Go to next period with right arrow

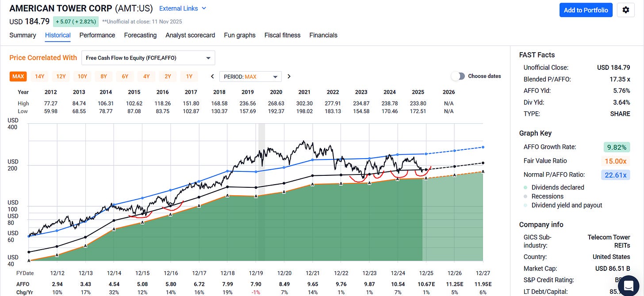pos(289,76)
